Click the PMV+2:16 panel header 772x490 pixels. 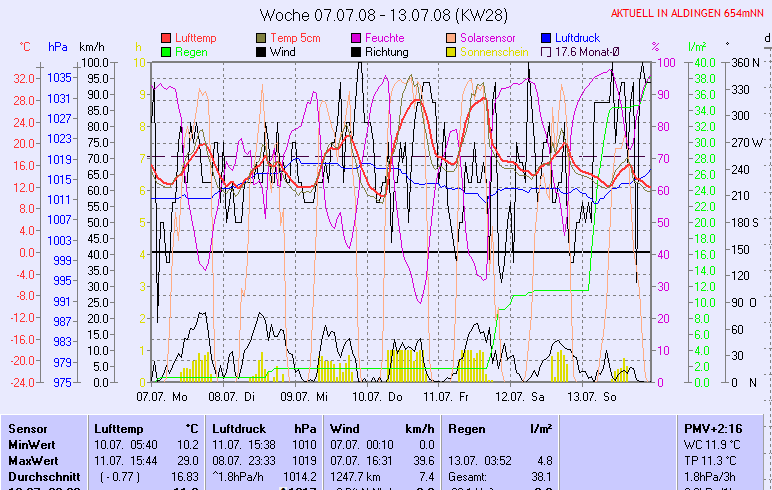tap(712, 428)
